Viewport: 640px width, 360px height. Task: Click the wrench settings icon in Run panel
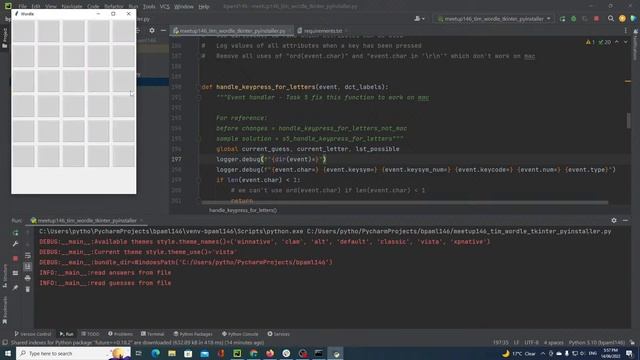[16, 244]
